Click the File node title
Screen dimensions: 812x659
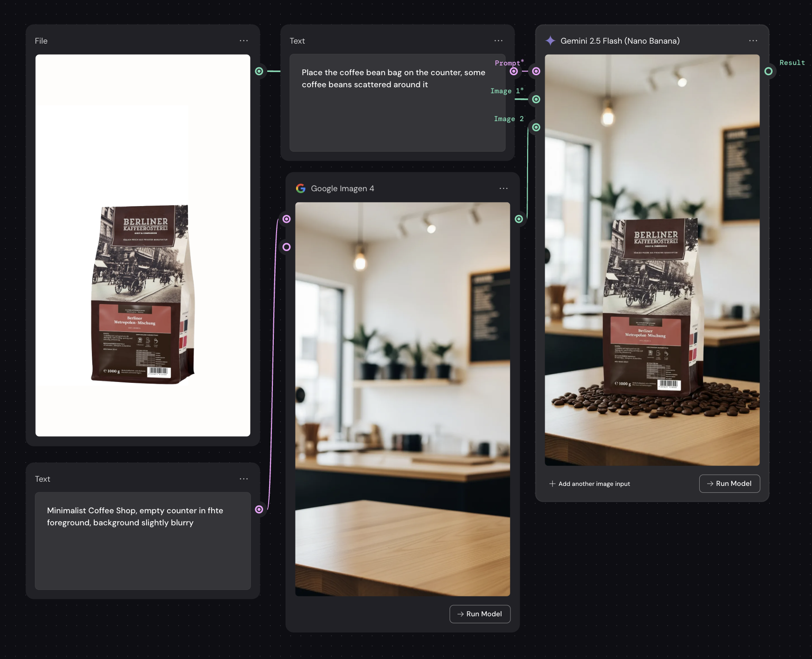[41, 41]
